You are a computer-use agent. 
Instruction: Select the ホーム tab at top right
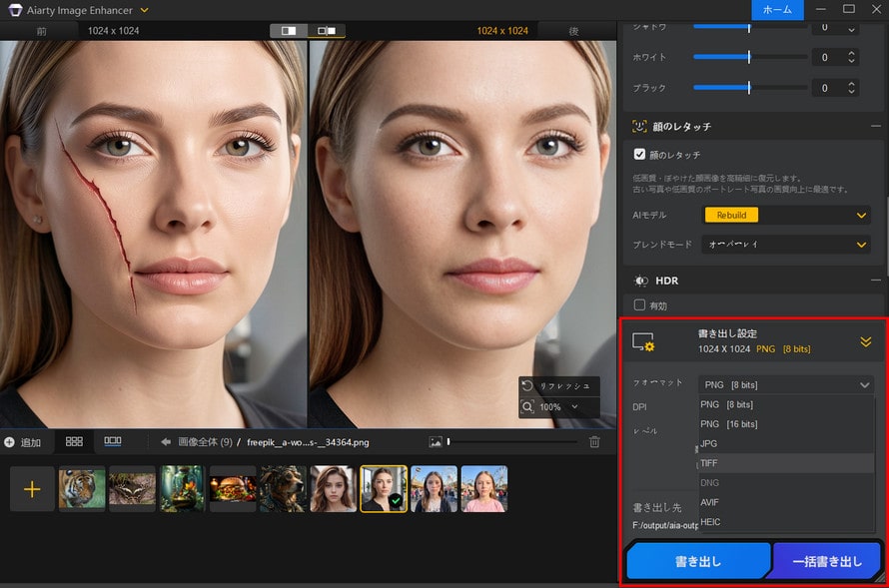point(779,10)
